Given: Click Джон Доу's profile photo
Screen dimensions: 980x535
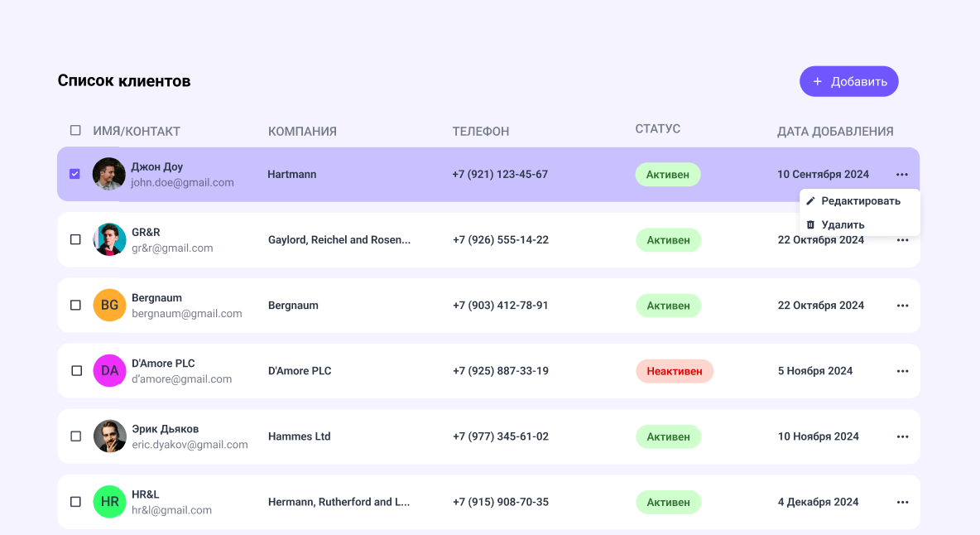Looking at the screenshot, I should pos(109,174).
